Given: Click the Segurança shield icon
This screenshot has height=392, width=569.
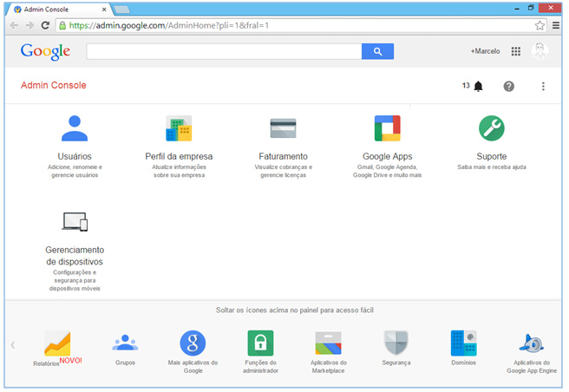Looking at the screenshot, I should (x=396, y=343).
